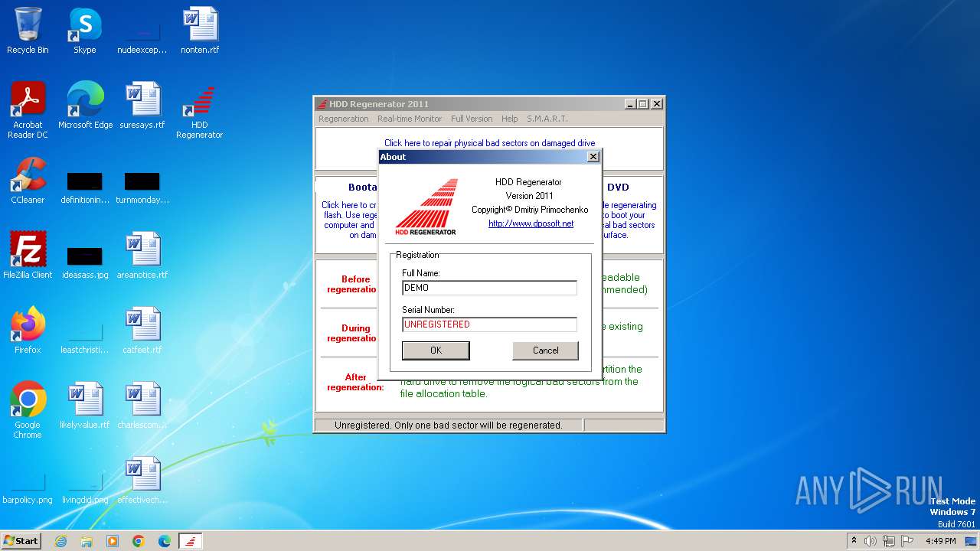Screen dimensions: 980x551
Task: Open catfeet.rtf document icon
Action: tap(142, 331)
